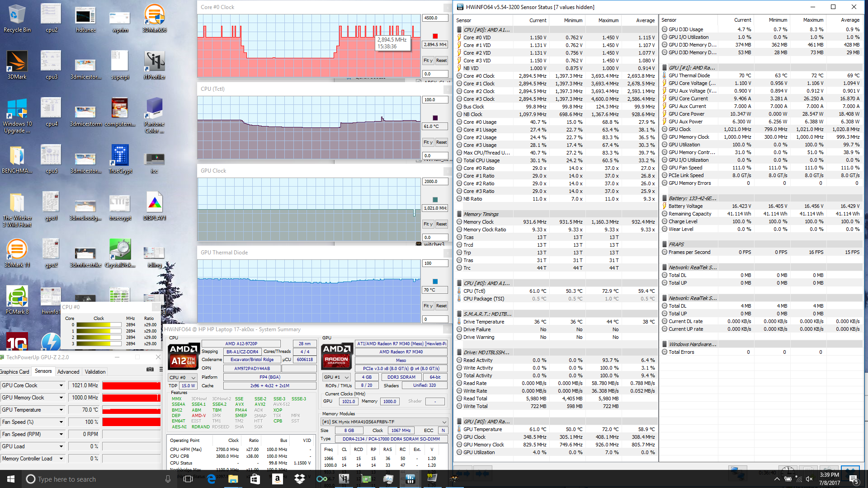Open The Witcher 3 Wild Hunt shortcut
Image resolution: width=868 pixels, height=488 pixels.
[17, 210]
